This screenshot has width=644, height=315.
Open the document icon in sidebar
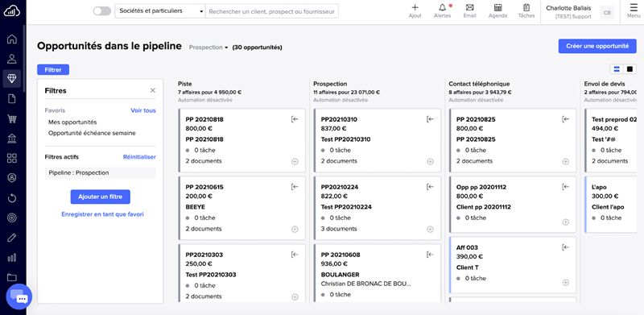click(x=12, y=99)
